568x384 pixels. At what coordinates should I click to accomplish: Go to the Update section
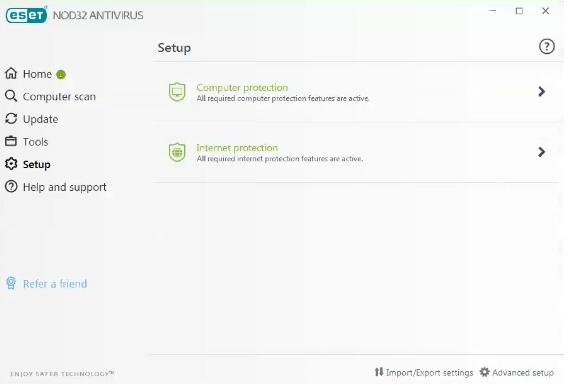(x=40, y=119)
